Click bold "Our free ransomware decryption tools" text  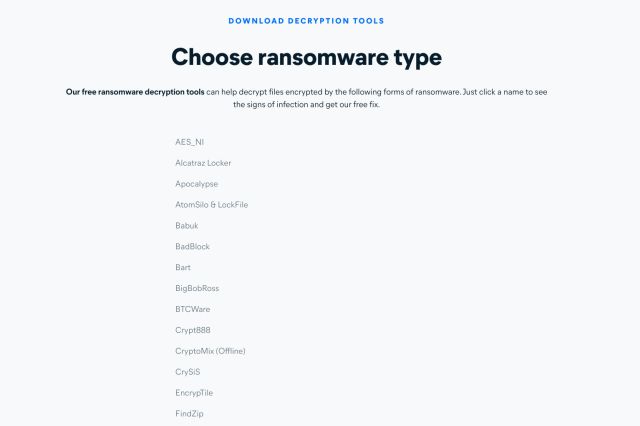(x=135, y=92)
